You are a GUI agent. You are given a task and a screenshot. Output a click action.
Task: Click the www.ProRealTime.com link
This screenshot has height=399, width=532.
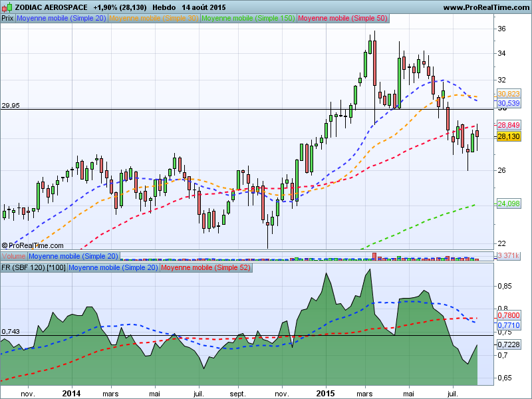(x=486, y=7)
